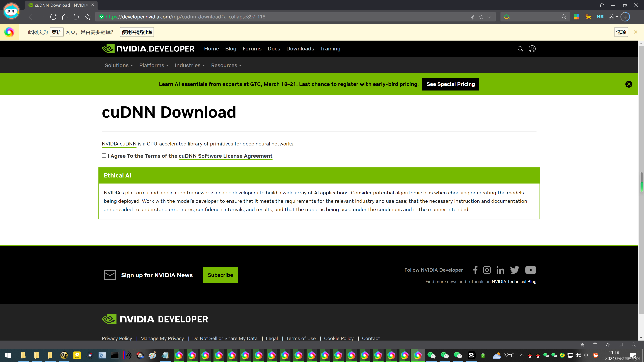Open the Resources dropdown menu
Viewport: 644px width, 362px height.
pyautogui.click(x=226, y=65)
